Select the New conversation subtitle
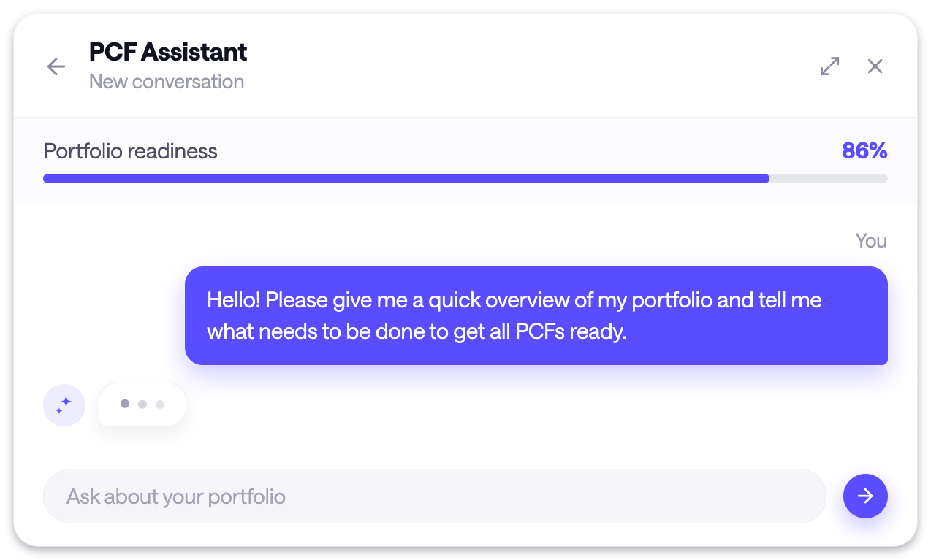The width and height of the screenshot is (931, 560). [167, 82]
